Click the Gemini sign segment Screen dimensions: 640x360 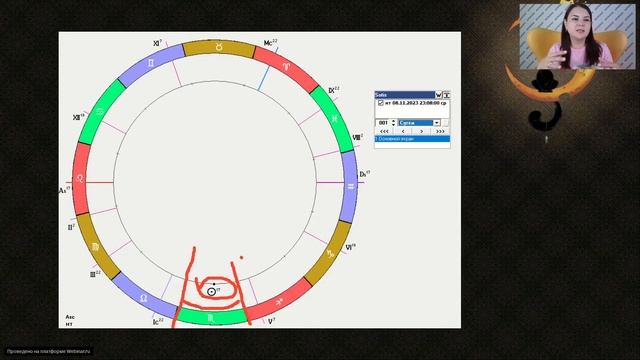click(151, 63)
